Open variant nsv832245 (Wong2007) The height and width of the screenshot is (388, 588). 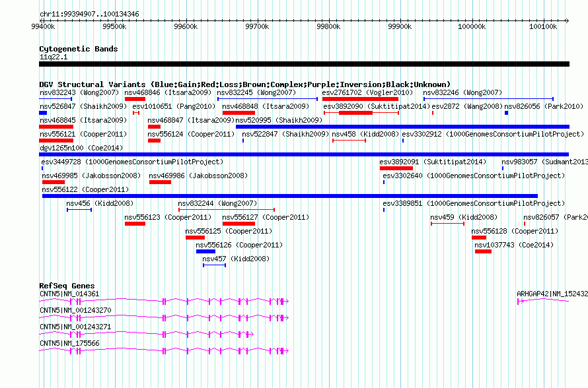coord(256,92)
